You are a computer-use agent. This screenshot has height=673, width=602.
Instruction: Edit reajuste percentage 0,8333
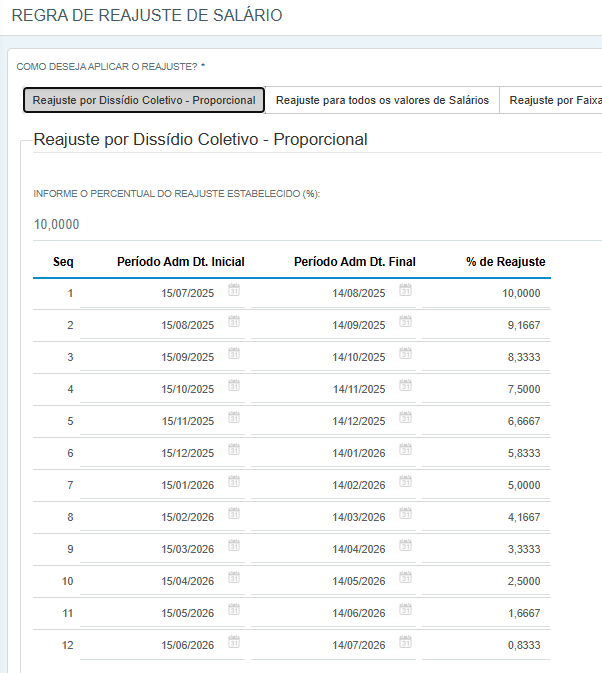click(486, 645)
